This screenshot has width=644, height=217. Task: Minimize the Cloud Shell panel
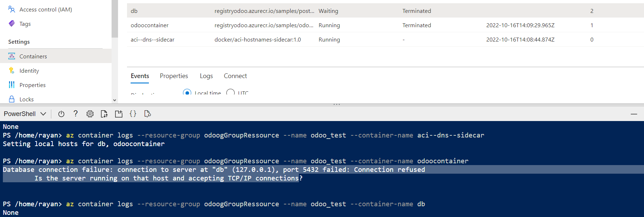point(634,114)
